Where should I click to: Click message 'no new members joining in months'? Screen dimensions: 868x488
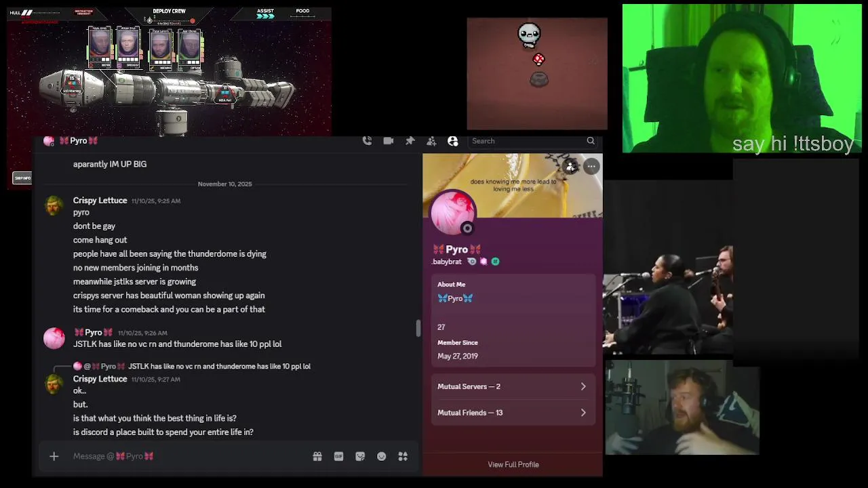[136, 268]
